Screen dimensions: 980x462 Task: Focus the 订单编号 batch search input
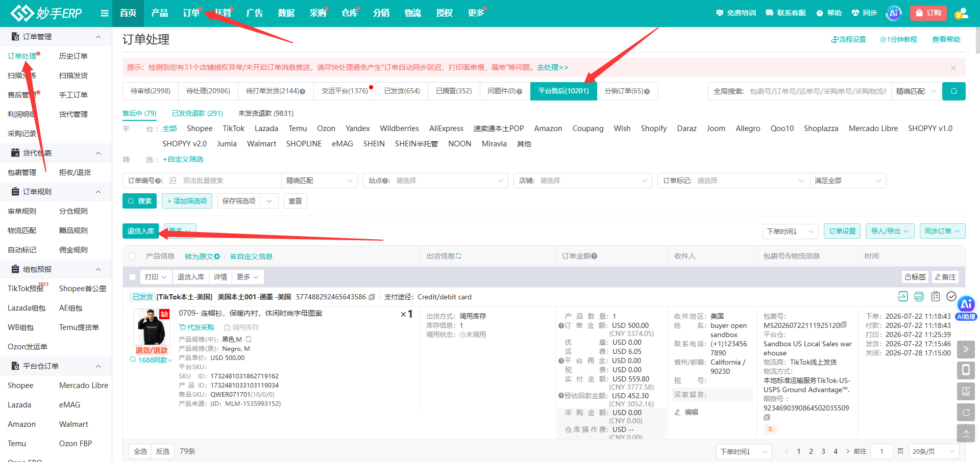(x=231, y=181)
